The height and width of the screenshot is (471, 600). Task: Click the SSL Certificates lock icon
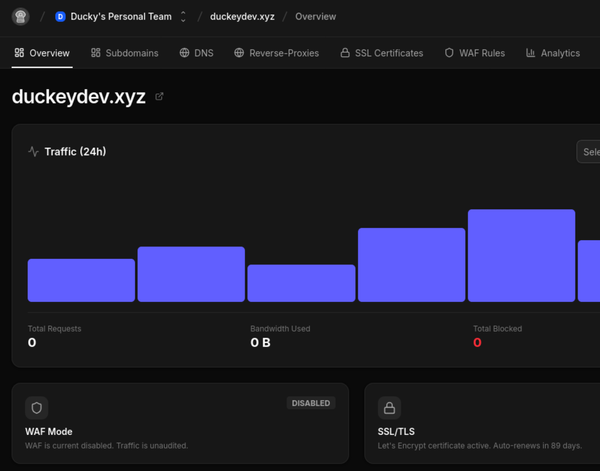tap(345, 52)
